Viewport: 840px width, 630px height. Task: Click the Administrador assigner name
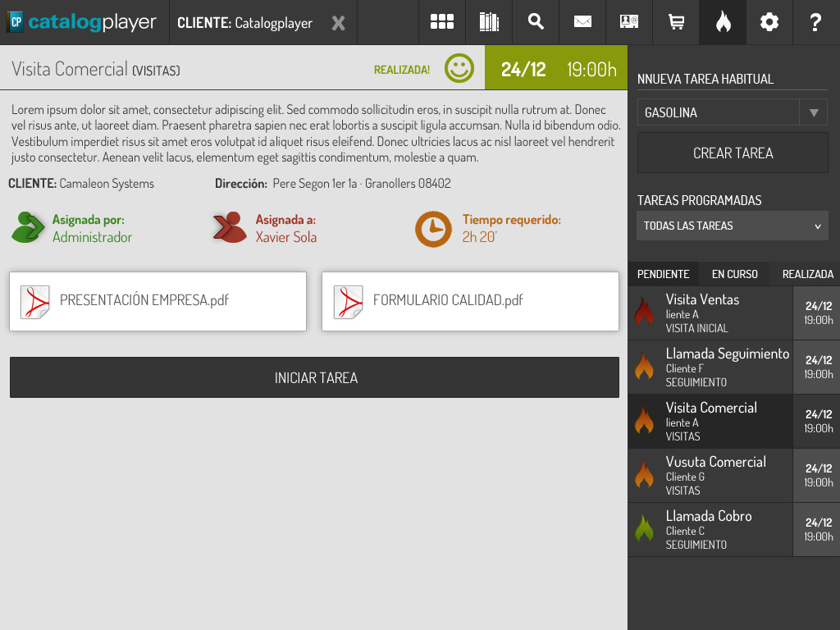(92, 237)
